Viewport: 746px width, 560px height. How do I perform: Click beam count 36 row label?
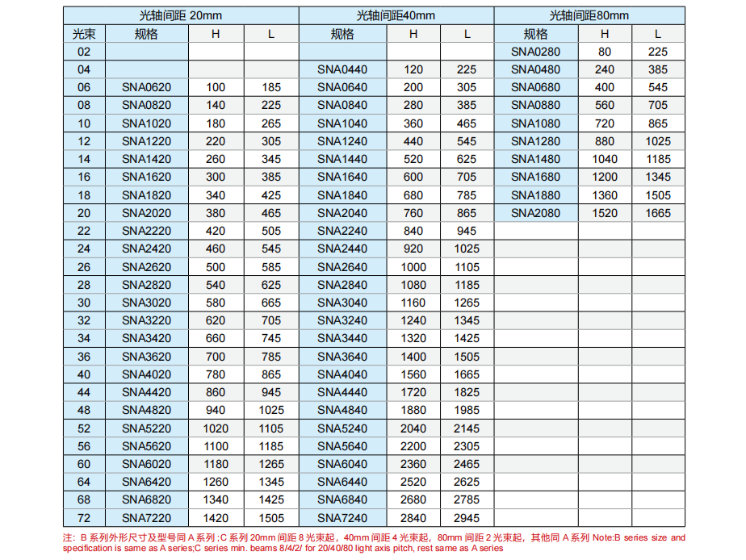pos(84,357)
